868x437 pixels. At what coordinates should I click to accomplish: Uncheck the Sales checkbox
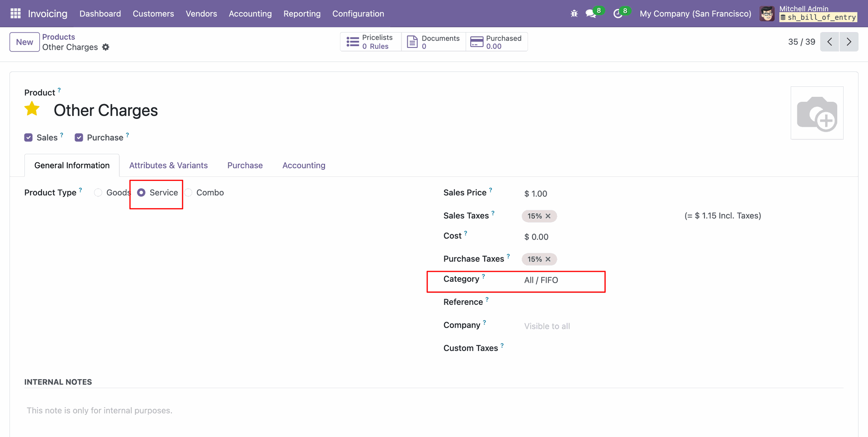pyautogui.click(x=28, y=138)
